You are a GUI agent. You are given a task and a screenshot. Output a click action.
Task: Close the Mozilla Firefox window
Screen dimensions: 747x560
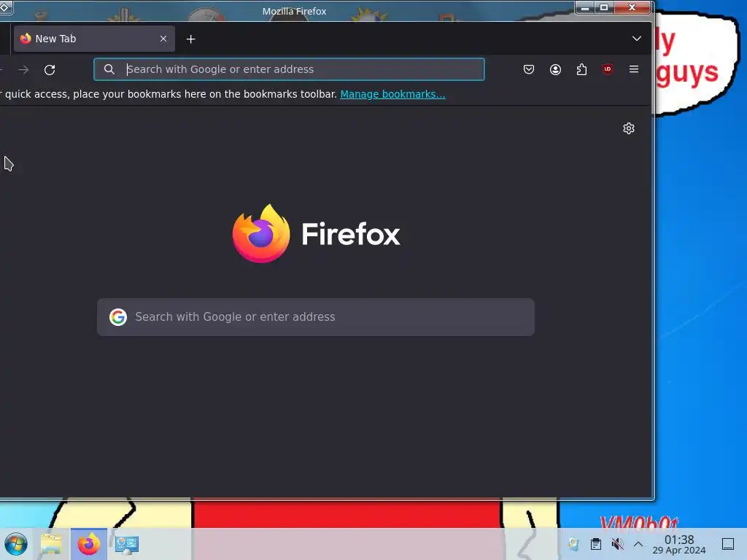632,7
